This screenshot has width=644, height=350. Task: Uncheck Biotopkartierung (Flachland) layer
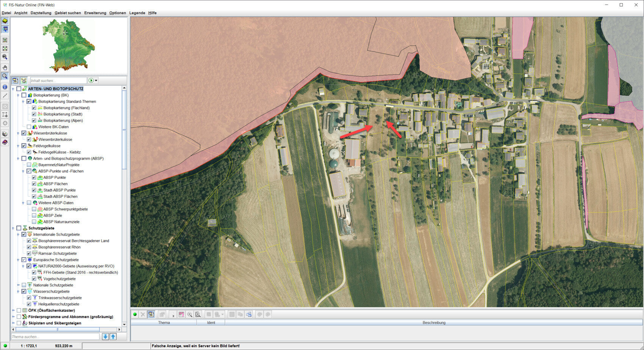(34, 108)
